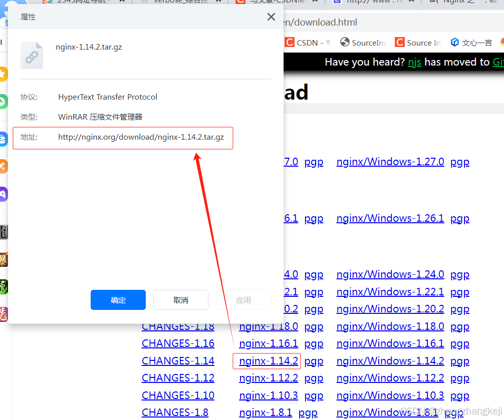
Task: Click the 确定 confirm button
Action: click(x=118, y=300)
